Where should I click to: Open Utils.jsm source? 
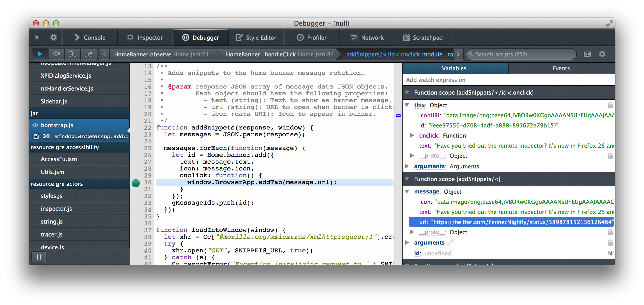click(79, 172)
